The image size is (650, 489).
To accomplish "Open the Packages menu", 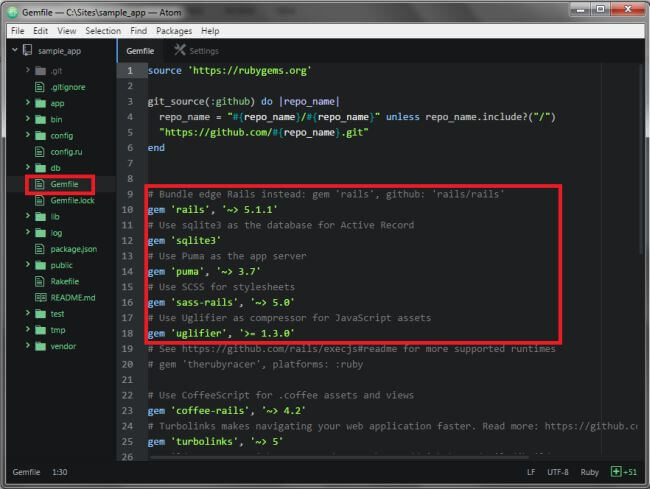I will (174, 31).
